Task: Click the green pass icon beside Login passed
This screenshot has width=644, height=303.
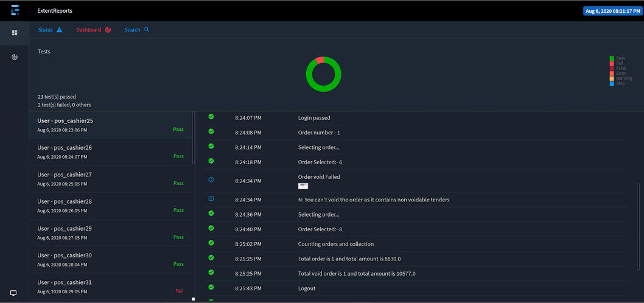Action: pos(211,116)
